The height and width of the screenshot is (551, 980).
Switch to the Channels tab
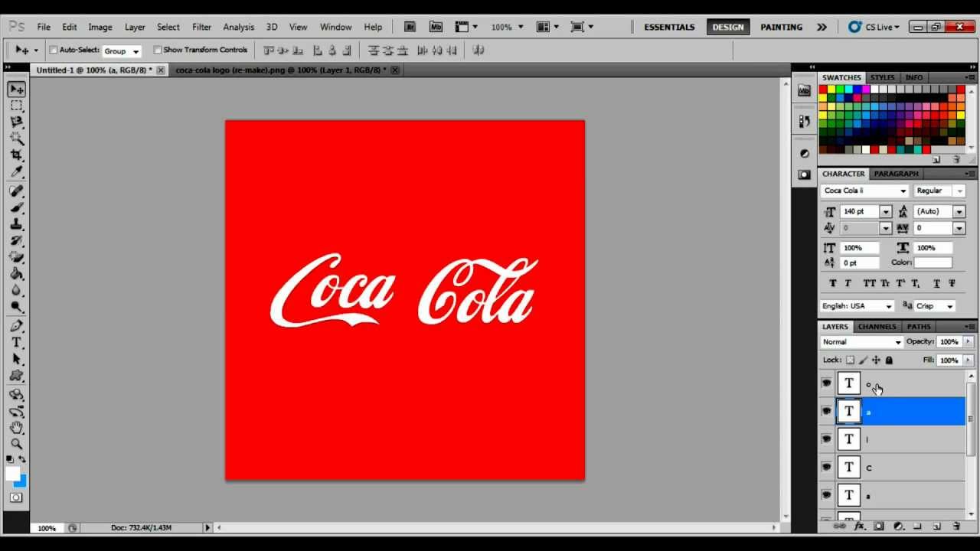click(877, 327)
